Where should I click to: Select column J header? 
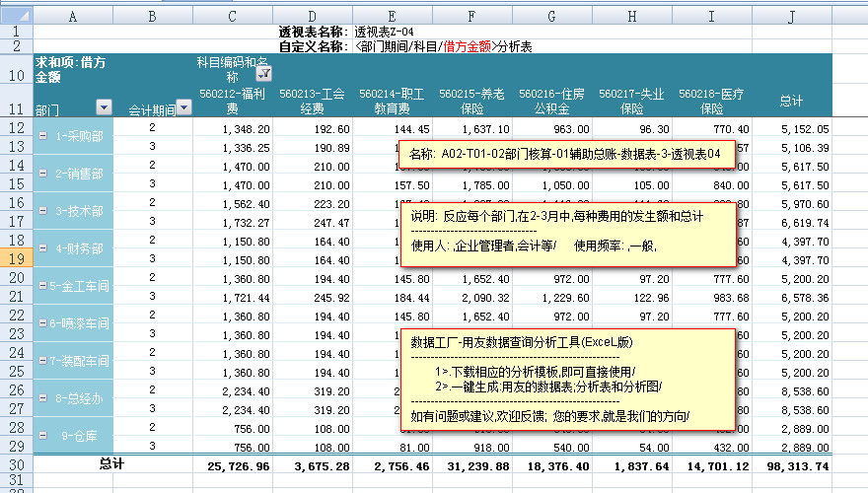pyautogui.click(x=790, y=16)
